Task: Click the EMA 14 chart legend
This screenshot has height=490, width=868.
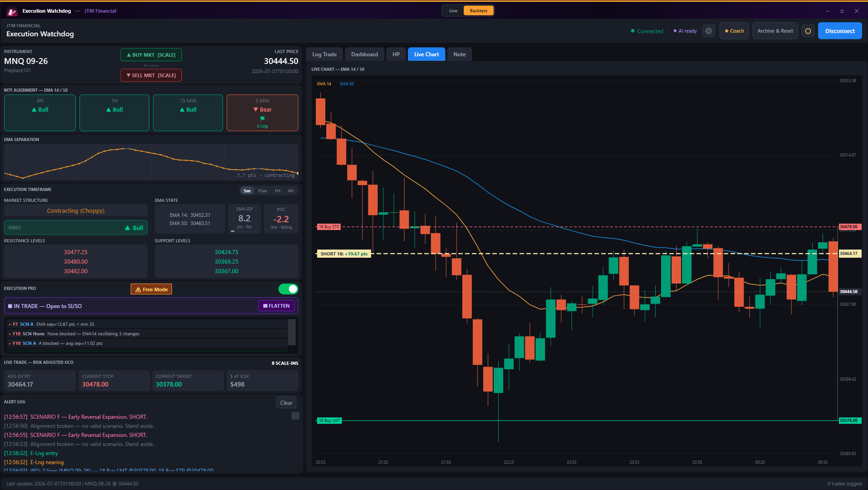Action: coord(324,84)
